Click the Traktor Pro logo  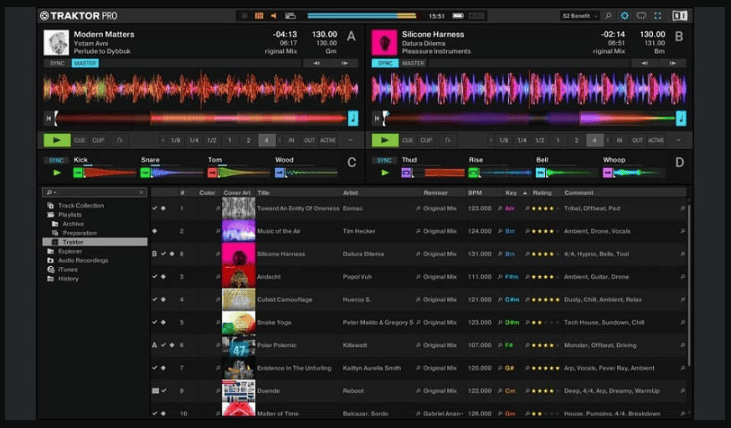click(78, 16)
